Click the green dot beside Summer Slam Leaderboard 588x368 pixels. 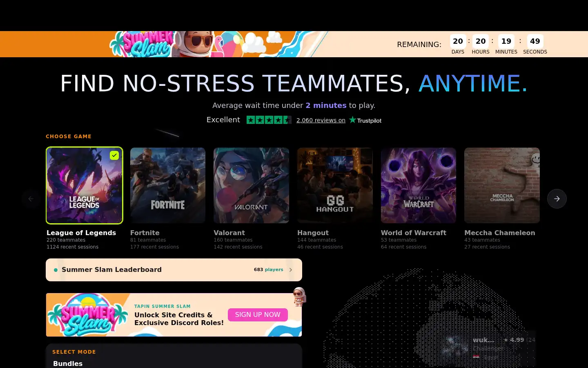(56, 270)
